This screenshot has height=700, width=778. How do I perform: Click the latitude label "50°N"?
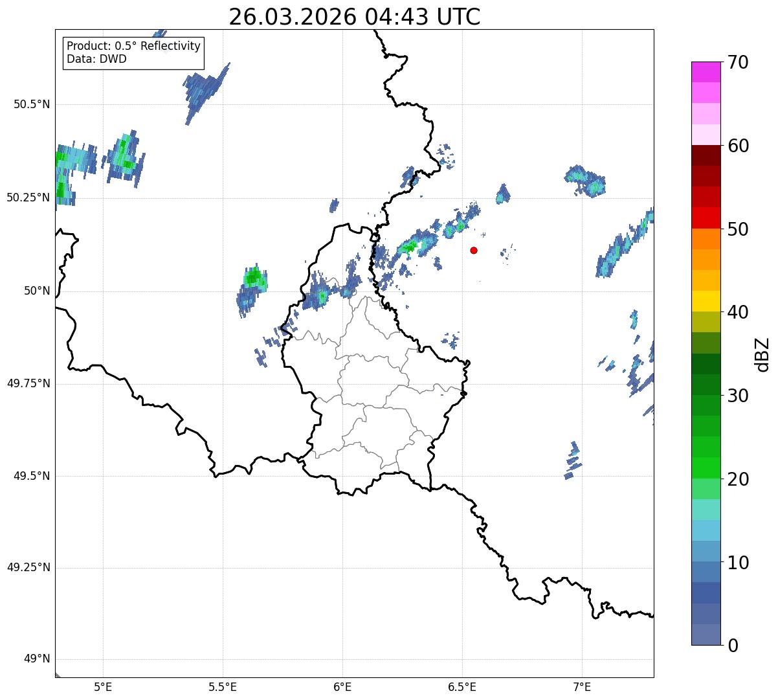point(38,291)
